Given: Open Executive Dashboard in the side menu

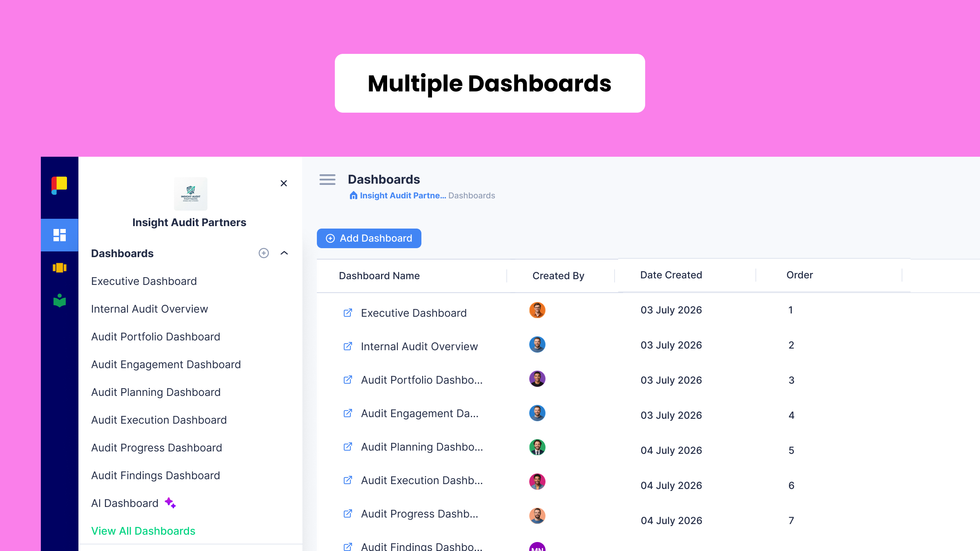Looking at the screenshot, I should (x=144, y=281).
